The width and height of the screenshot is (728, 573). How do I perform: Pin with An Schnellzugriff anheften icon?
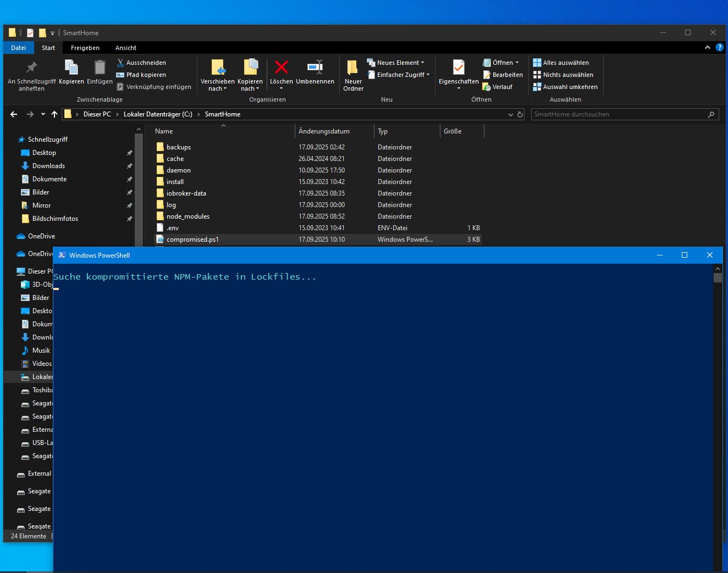31,68
